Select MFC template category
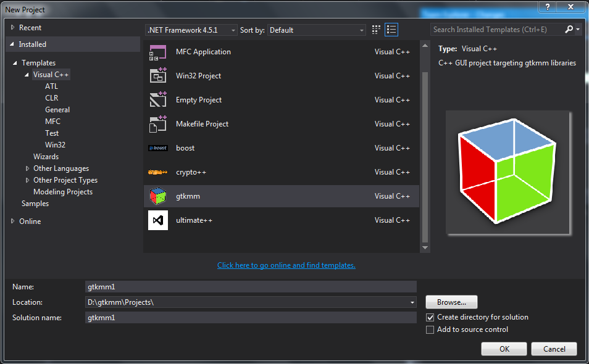This screenshot has width=589, height=364. pyautogui.click(x=52, y=121)
